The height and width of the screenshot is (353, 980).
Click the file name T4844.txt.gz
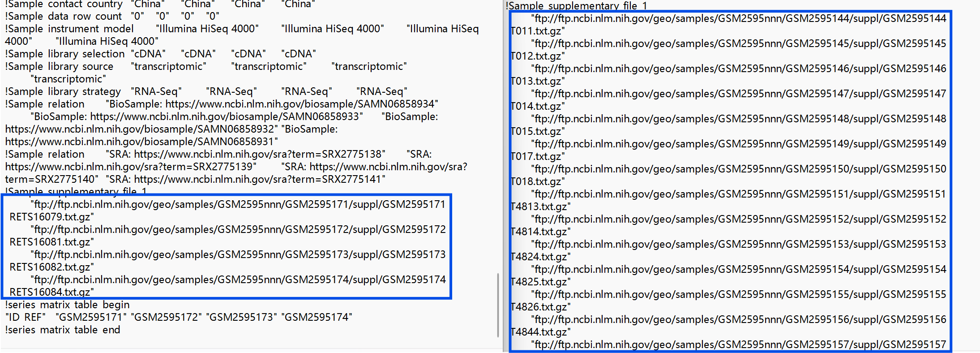[x=539, y=332]
